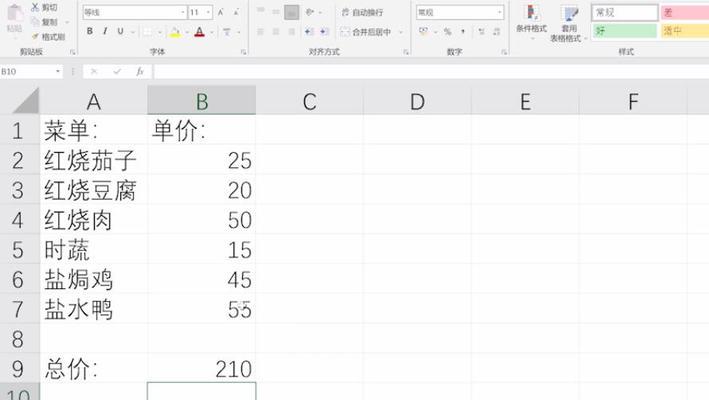Decrease the font size with smaller A
The image size is (709, 400).
(236, 12)
